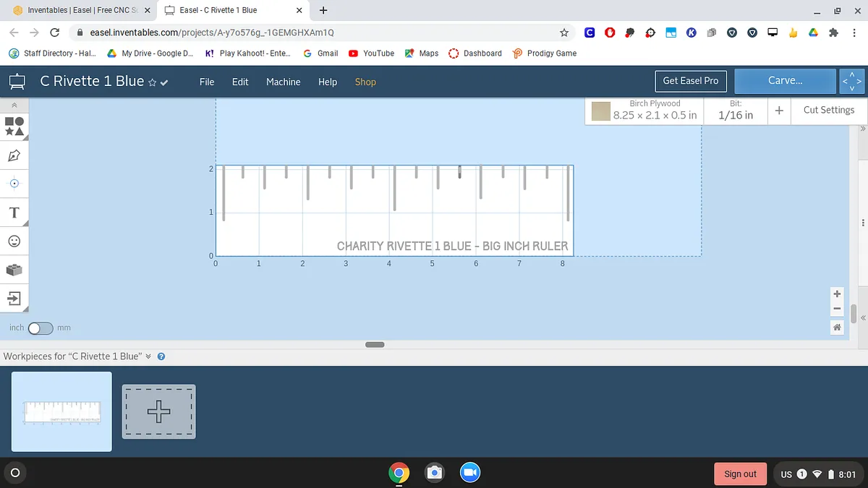Image resolution: width=868 pixels, height=488 pixels.
Task: Open the Machine menu
Action: [x=283, y=82]
